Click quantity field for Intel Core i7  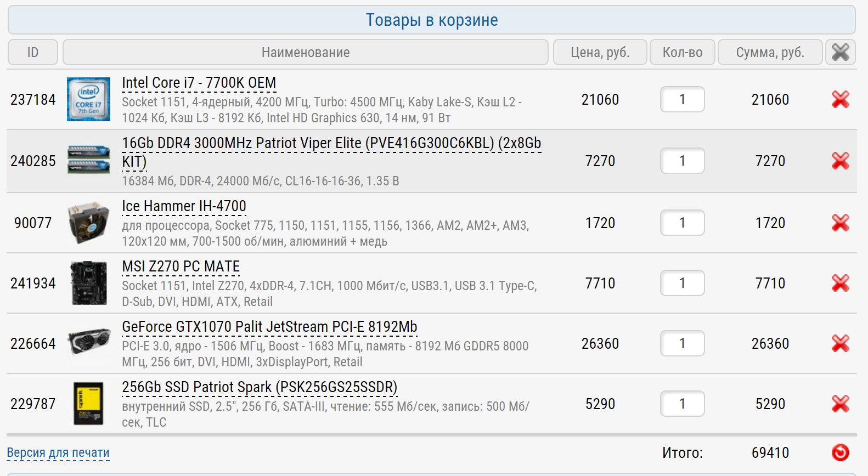tap(683, 99)
